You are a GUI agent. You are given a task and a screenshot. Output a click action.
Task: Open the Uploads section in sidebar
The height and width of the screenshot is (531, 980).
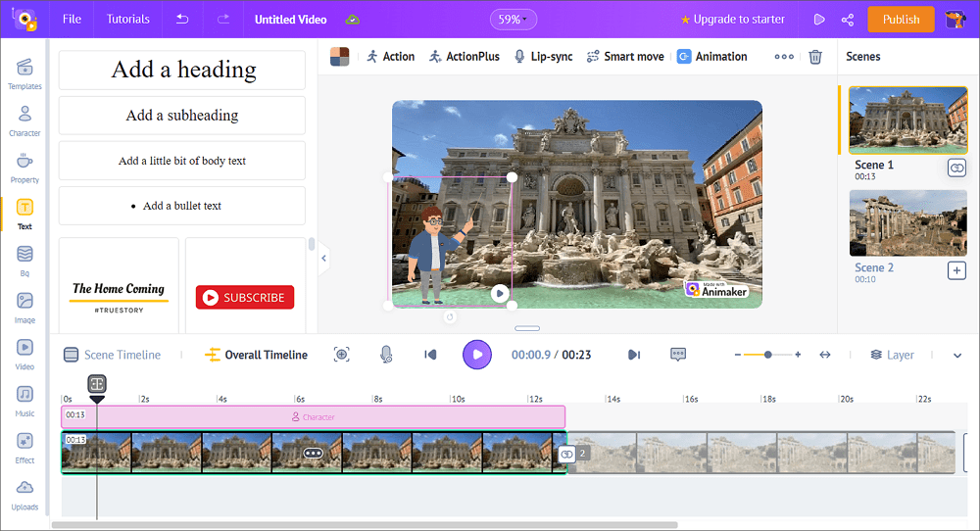(24, 494)
